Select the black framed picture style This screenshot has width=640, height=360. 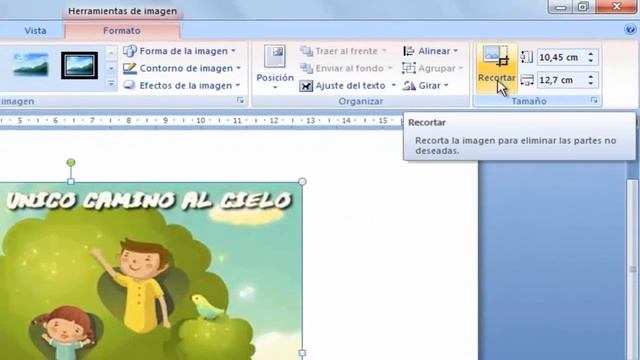point(80,65)
